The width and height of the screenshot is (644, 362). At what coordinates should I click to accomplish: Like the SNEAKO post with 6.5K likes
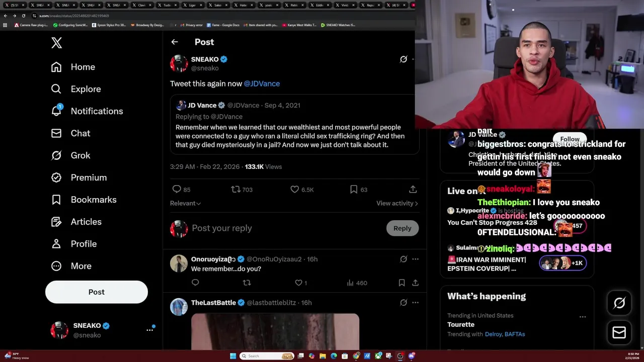pos(302,190)
